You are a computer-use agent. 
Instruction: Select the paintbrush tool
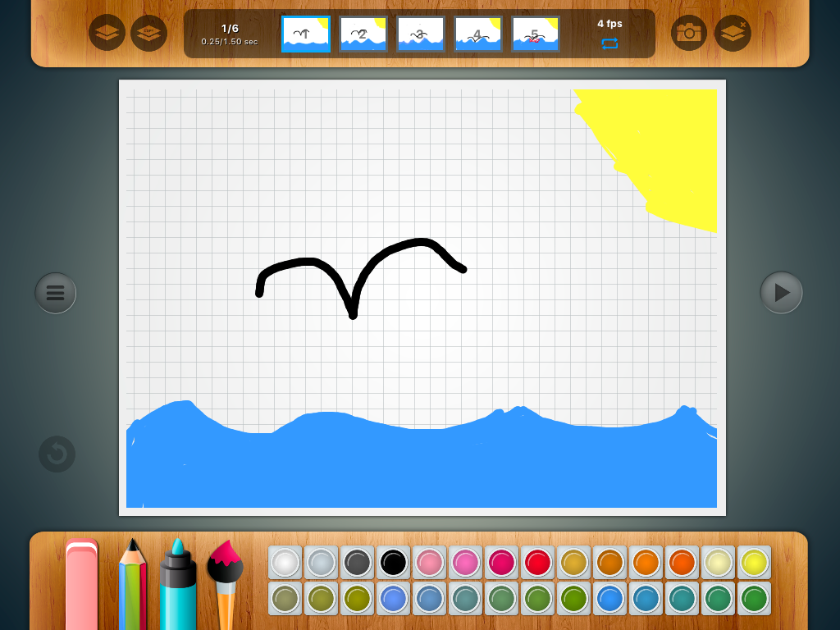(226, 584)
